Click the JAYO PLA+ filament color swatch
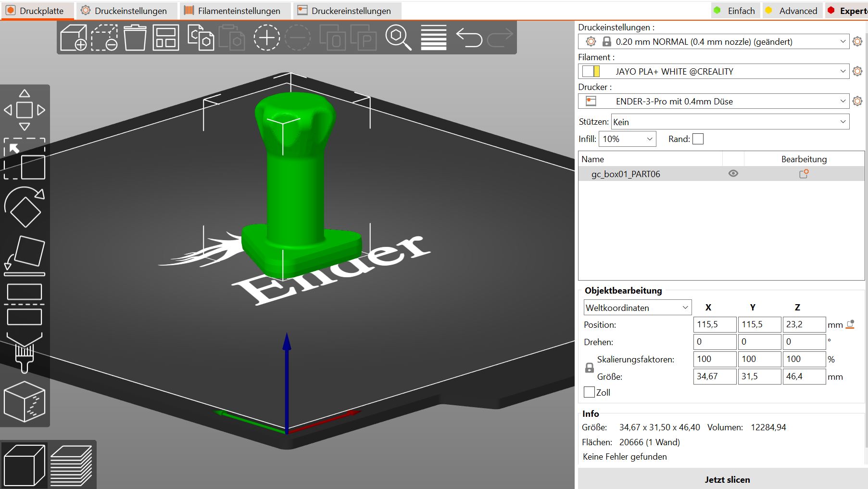The height and width of the screenshot is (489, 868). pyautogui.click(x=591, y=72)
